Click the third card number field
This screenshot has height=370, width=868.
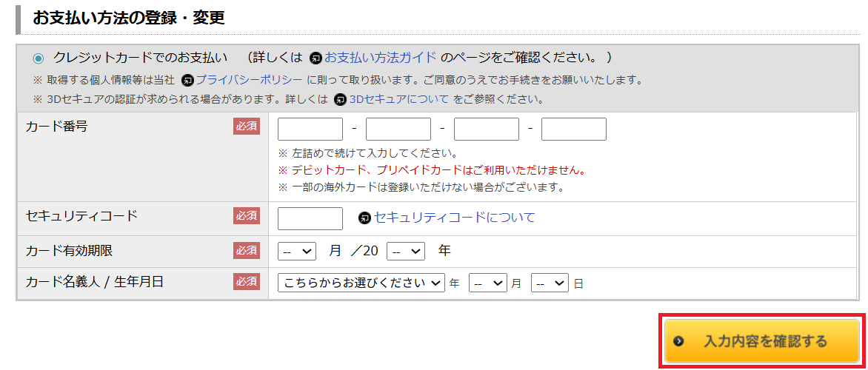[487, 129]
